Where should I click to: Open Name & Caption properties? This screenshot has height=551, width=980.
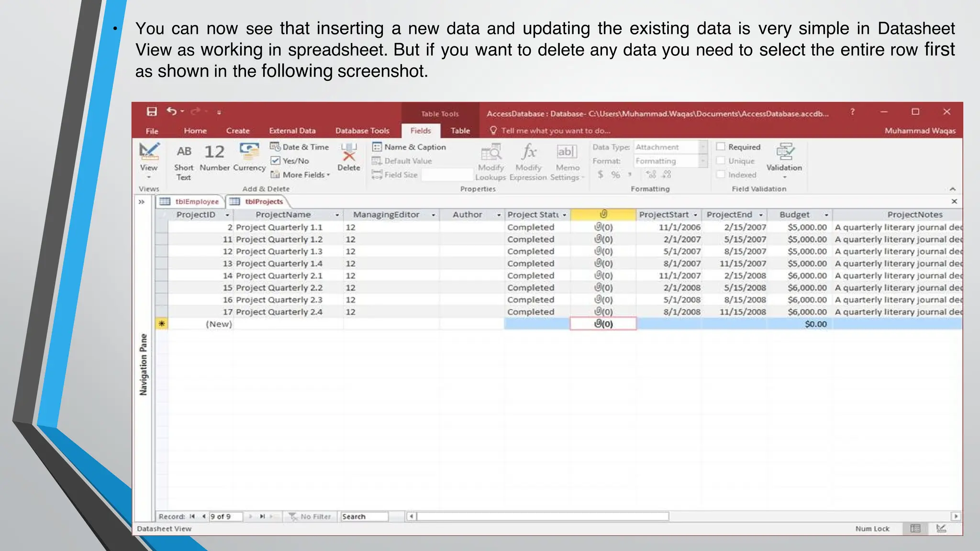tap(409, 147)
